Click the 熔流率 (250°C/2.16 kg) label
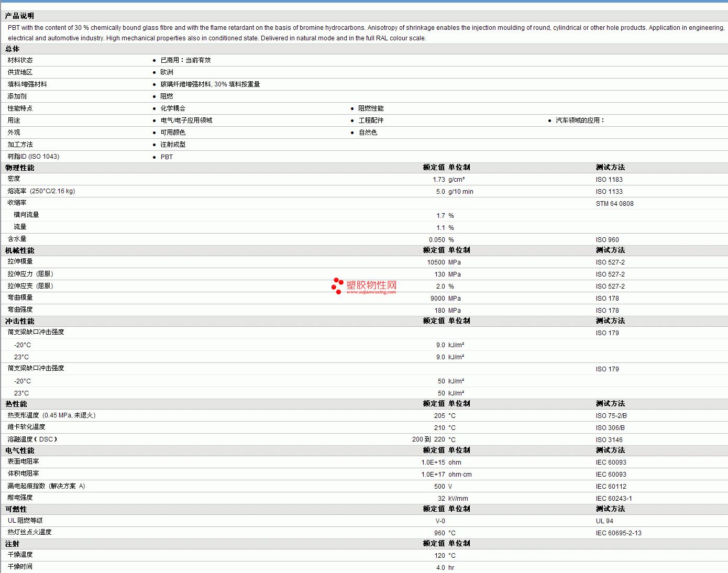This screenshot has height=573, width=728. [x=41, y=191]
